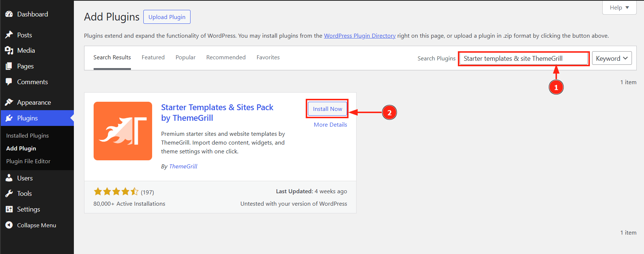Image resolution: width=644 pixels, height=254 pixels.
Task: Click the Plugins plug icon
Action: [x=9, y=118]
